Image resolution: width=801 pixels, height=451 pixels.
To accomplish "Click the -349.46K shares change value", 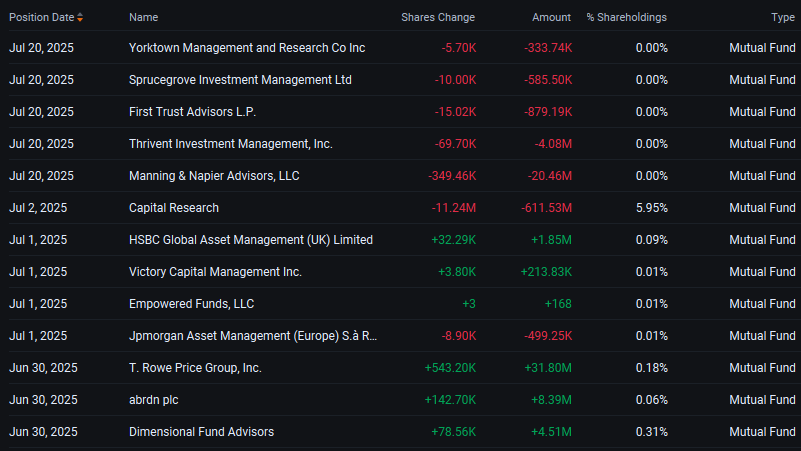I will click(x=452, y=176).
